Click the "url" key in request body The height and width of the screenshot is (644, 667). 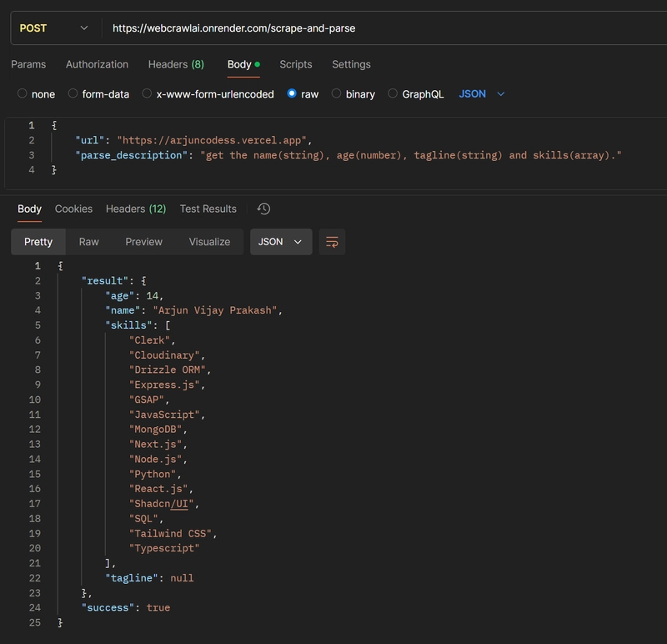[90, 140]
